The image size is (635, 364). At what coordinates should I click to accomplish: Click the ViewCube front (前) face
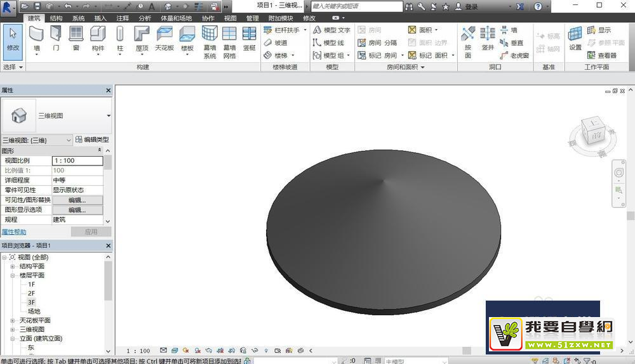(596, 136)
